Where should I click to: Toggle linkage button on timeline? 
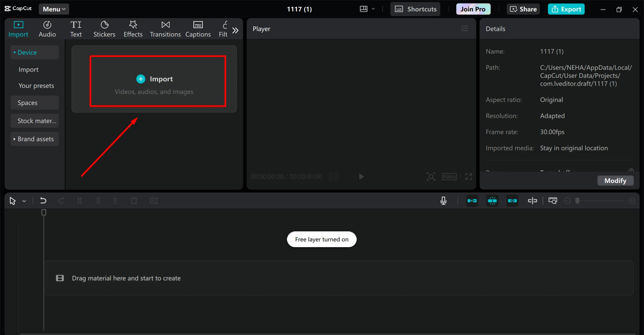tap(512, 201)
